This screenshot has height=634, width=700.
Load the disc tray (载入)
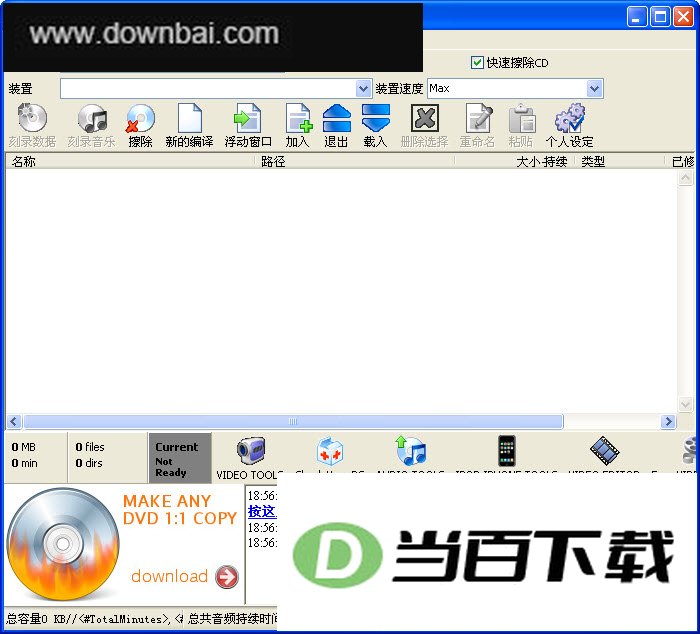(x=375, y=118)
